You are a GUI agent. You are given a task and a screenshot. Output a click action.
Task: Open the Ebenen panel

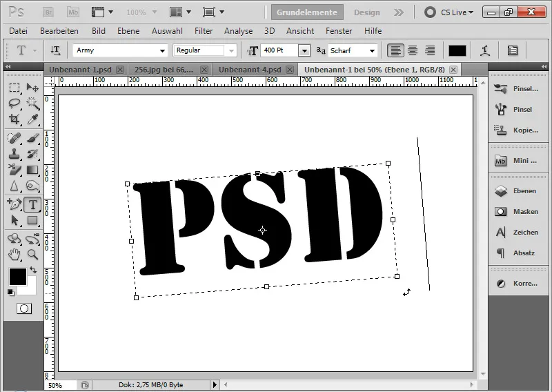pyautogui.click(x=517, y=191)
